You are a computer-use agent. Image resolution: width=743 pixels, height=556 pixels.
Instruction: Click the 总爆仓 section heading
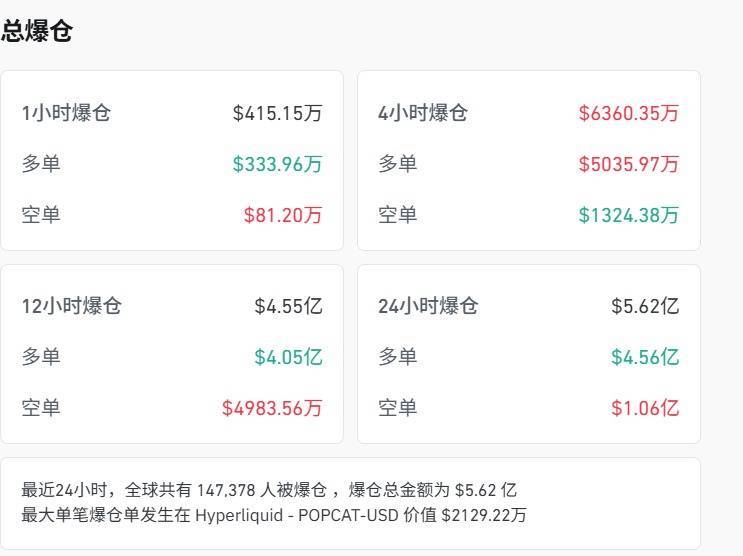point(37,31)
